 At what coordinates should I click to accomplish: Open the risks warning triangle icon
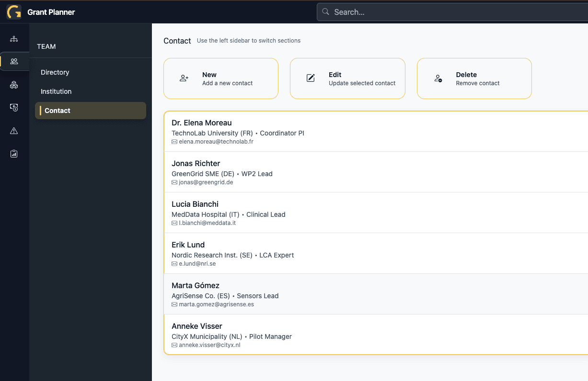(14, 130)
